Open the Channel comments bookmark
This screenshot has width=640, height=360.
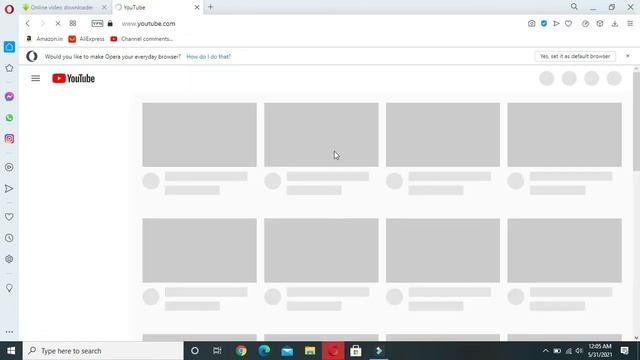[142, 39]
